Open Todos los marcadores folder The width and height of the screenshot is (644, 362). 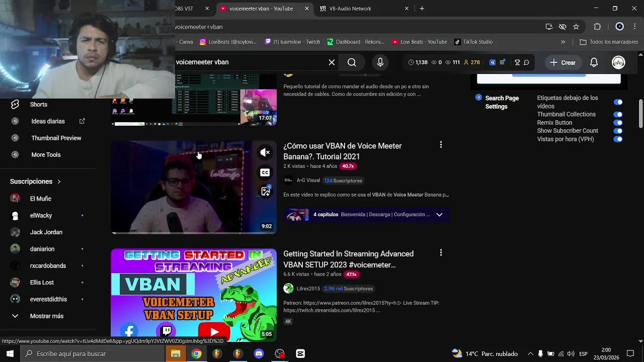(x=609, y=42)
